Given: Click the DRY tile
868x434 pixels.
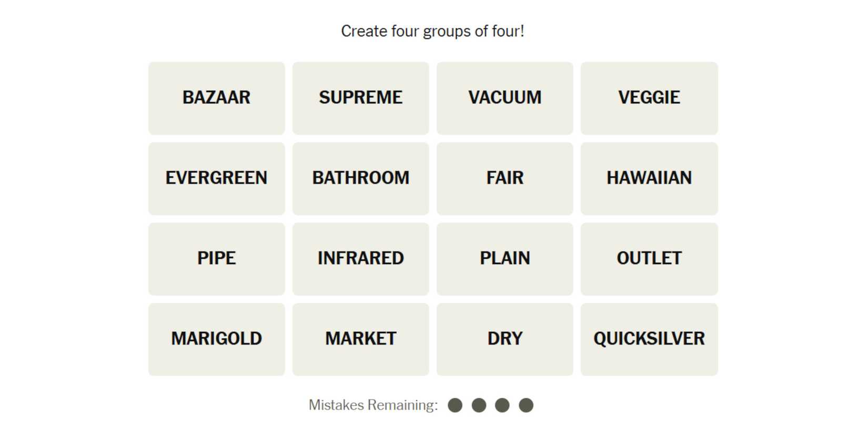Looking at the screenshot, I should tap(504, 339).
